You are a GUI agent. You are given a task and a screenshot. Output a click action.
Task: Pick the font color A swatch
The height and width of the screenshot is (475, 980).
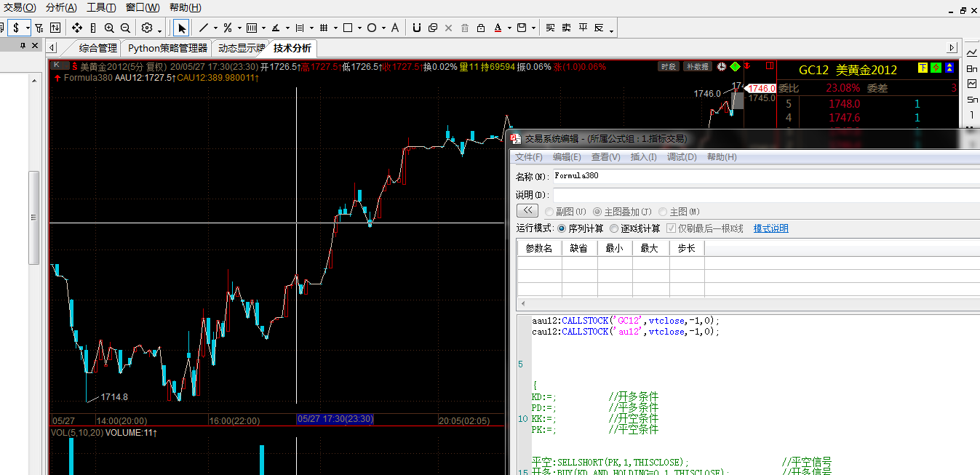498,28
